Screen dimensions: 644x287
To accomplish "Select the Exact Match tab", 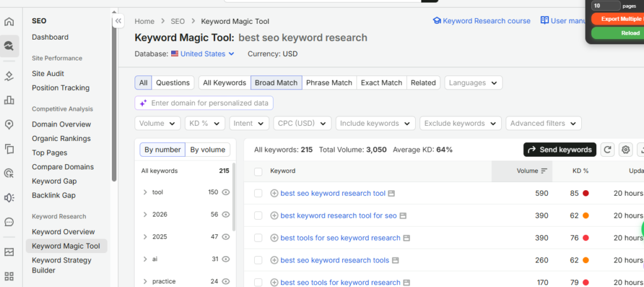I will 382,82.
